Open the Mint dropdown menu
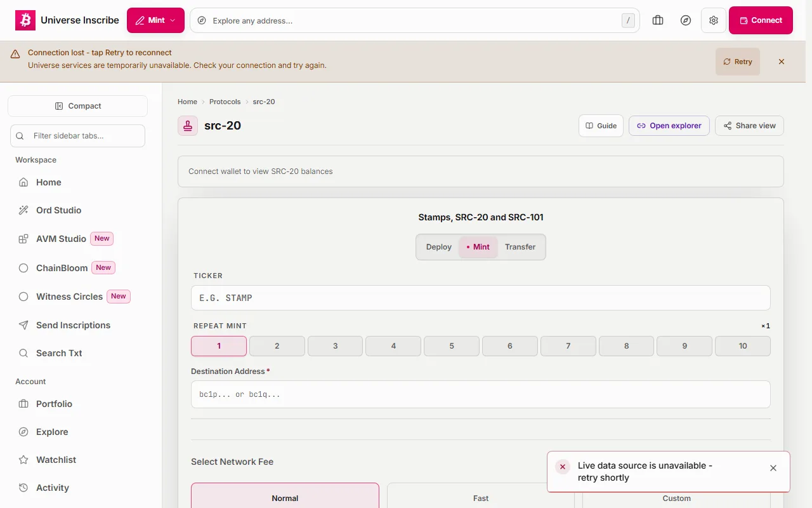The image size is (812, 508). tap(155, 20)
